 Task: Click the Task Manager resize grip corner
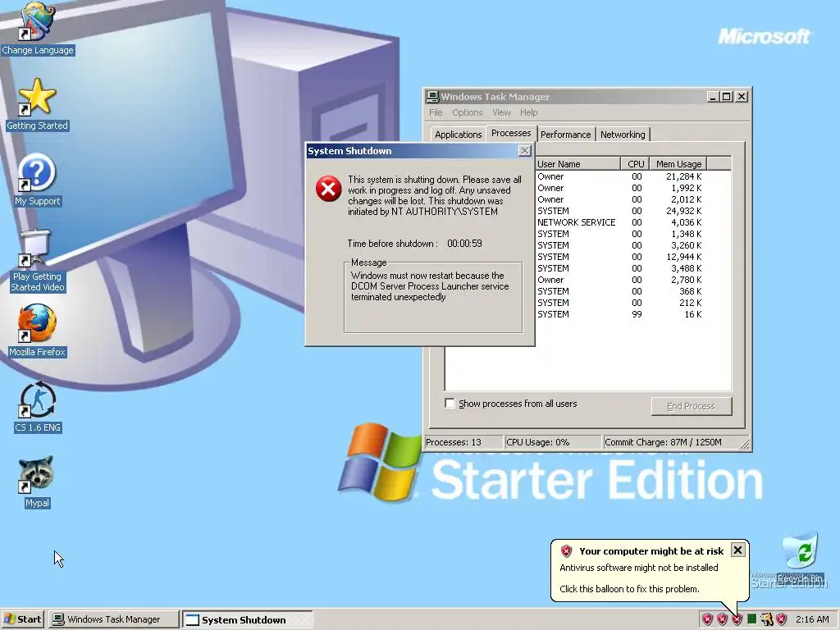point(745,444)
